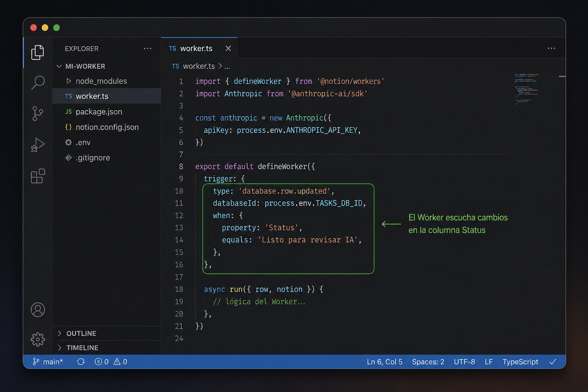This screenshot has height=392, width=588.
Task: Click the main* branch indicator
Action: [47, 362]
